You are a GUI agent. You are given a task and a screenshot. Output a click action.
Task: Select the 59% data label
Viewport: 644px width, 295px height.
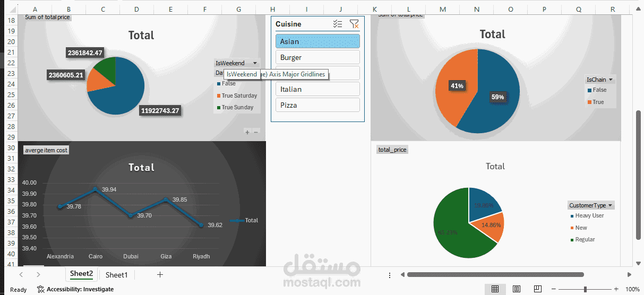[497, 97]
